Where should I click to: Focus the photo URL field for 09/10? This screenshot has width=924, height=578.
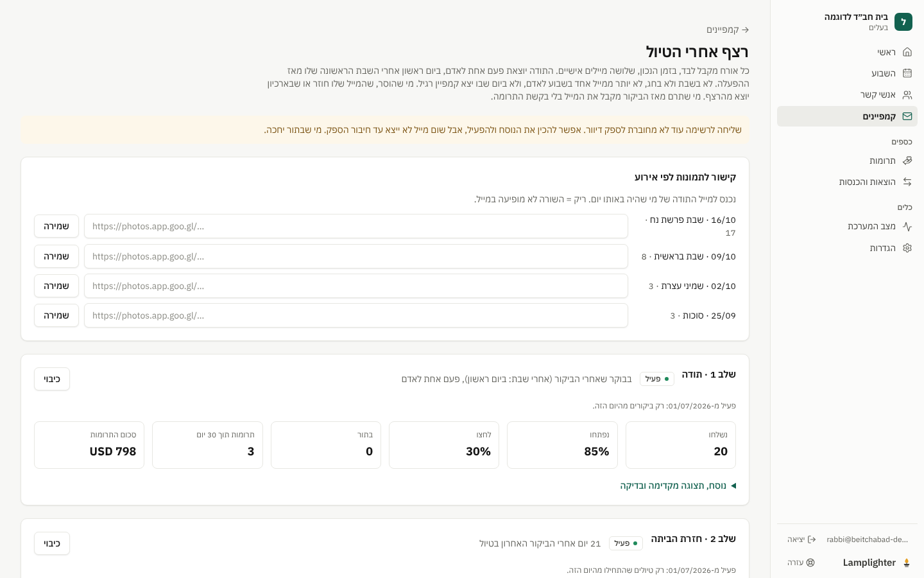[356, 256]
